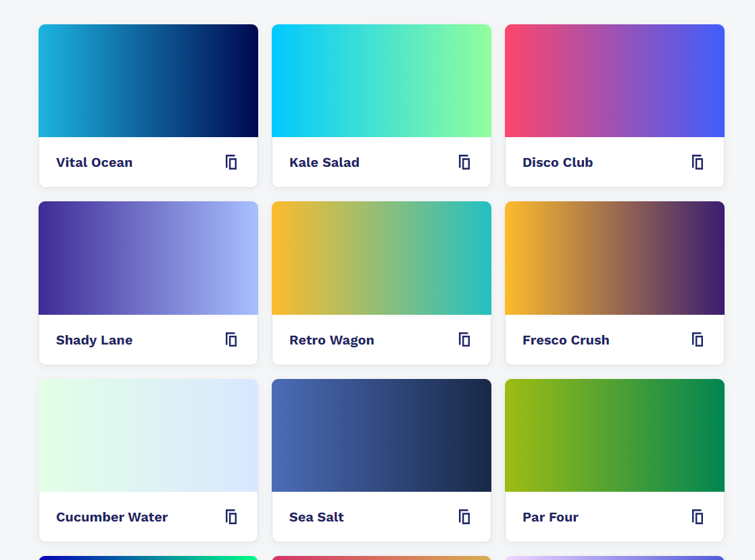Copy the Retro Wagon gradient code
Image resolution: width=755 pixels, height=560 pixels.
(464, 340)
